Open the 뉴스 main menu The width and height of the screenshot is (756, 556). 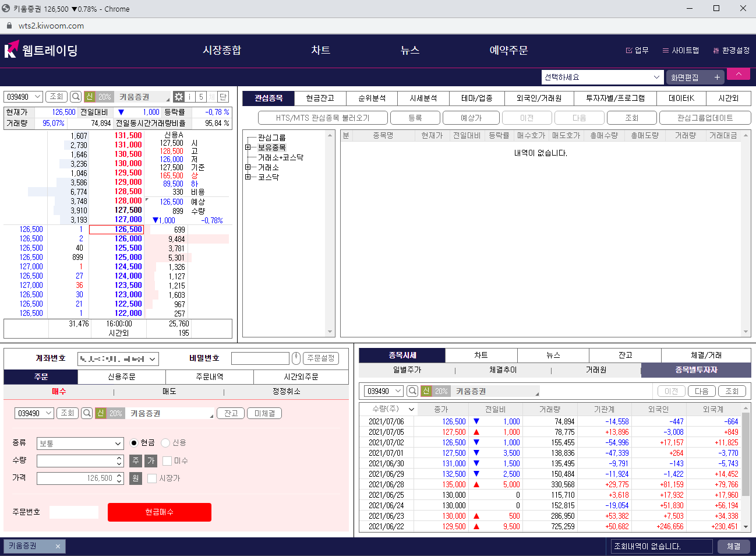410,50
